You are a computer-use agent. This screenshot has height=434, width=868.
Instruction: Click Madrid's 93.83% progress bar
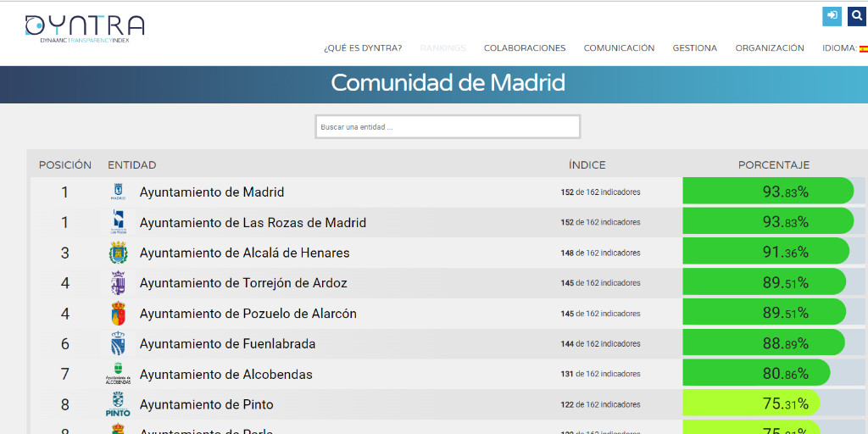768,191
